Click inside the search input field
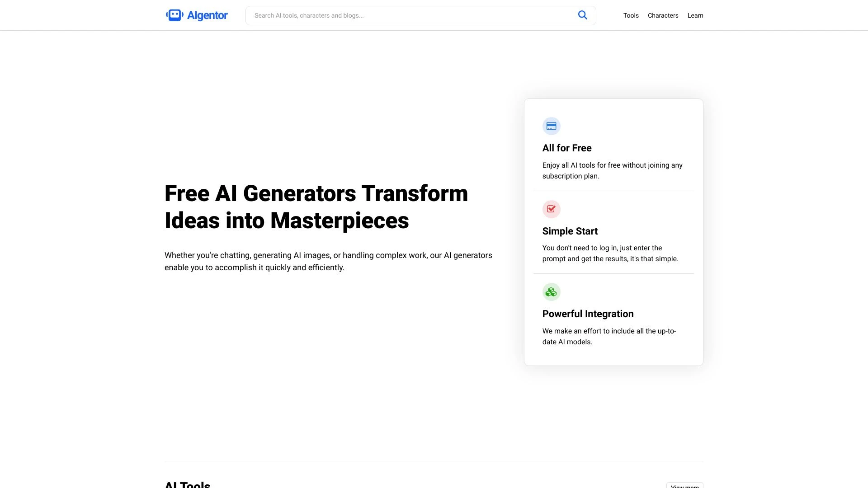This screenshot has height=488, width=868. pyautogui.click(x=407, y=15)
